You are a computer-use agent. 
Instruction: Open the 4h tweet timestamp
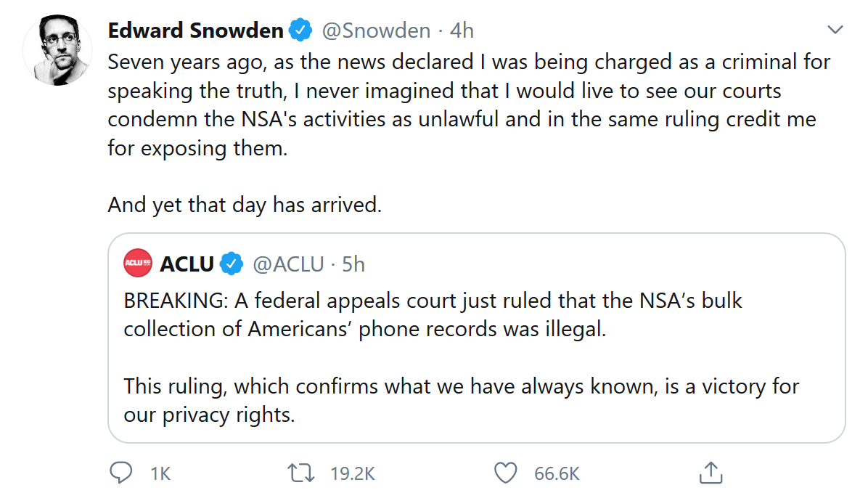pos(462,30)
